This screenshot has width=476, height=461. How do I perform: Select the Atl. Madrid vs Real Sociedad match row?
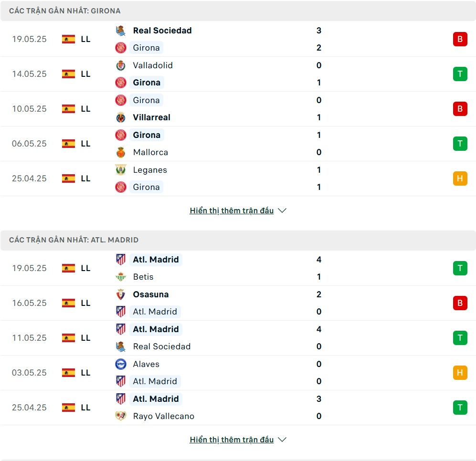238,338
